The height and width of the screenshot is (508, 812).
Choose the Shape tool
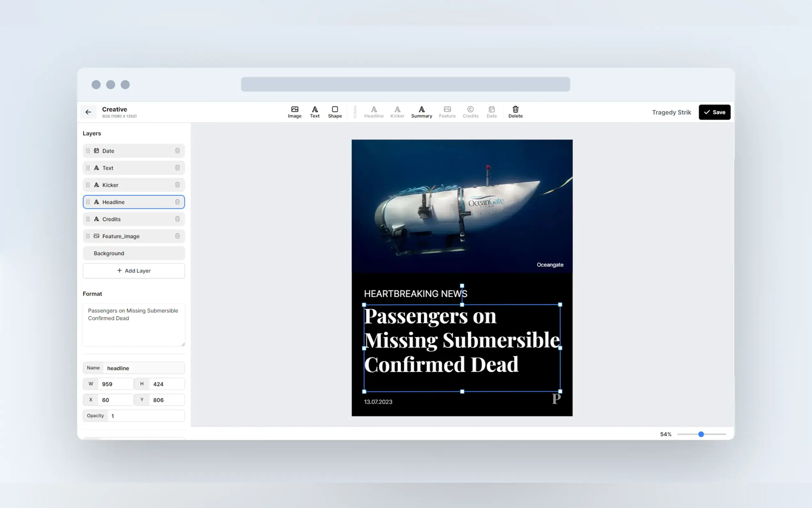[335, 112]
